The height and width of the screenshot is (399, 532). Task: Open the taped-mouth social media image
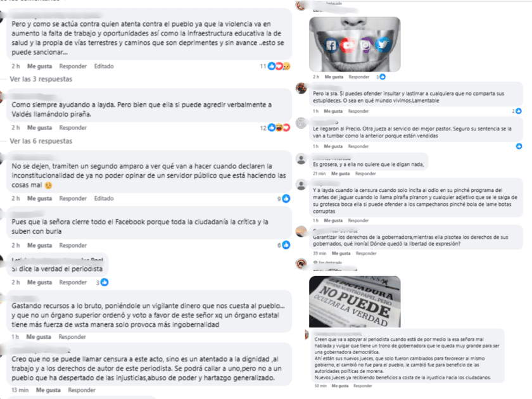355,44
